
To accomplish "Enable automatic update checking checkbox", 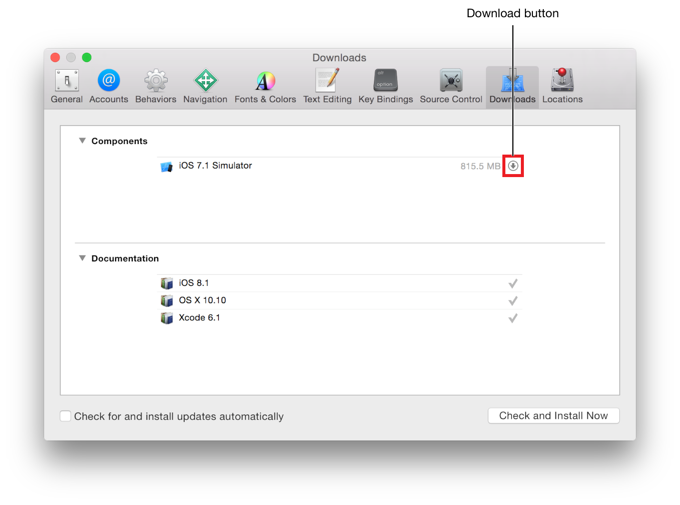I will (x=65, y=416).
